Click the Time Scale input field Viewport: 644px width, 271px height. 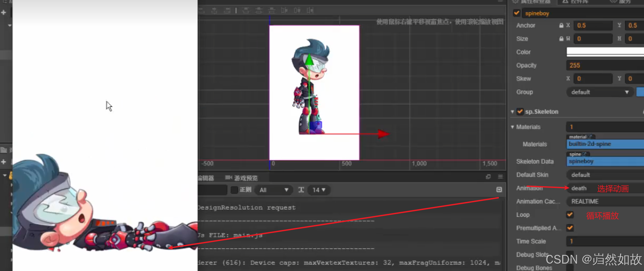(605, 241)
